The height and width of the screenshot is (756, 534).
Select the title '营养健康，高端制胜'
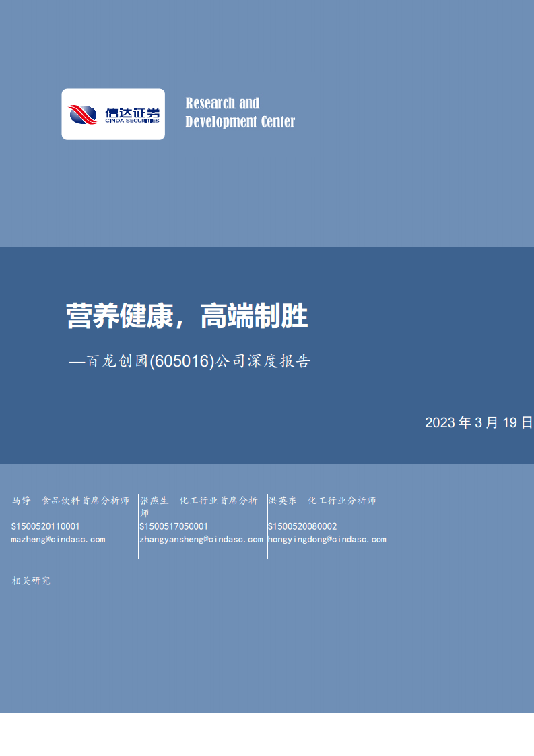tap(187, 316)
